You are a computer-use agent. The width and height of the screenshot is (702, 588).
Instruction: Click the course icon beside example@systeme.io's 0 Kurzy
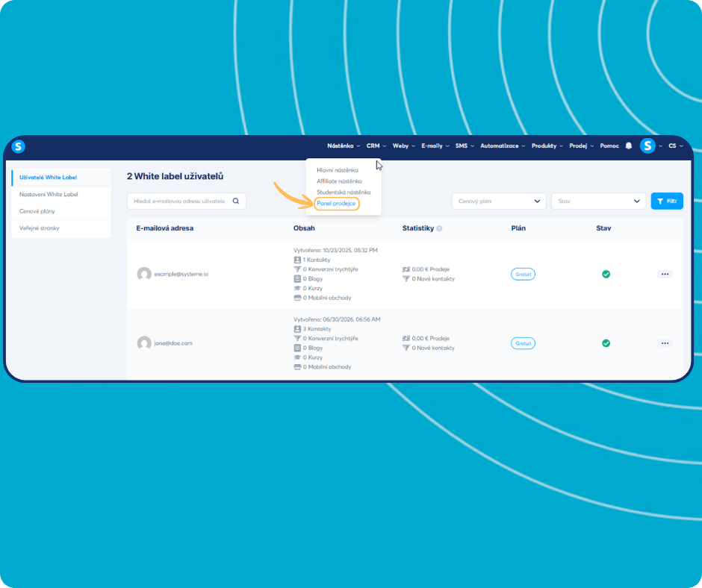(297, 289)
